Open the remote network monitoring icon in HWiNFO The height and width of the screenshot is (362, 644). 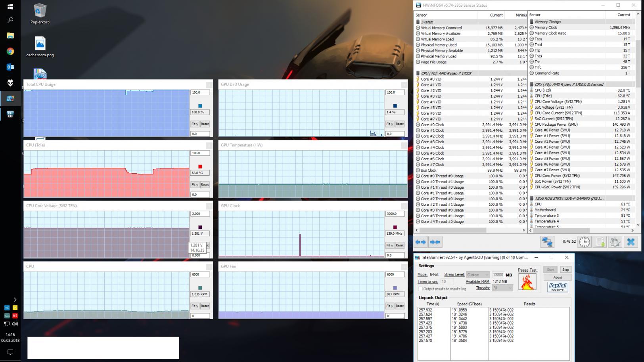(x=547, y=241)
